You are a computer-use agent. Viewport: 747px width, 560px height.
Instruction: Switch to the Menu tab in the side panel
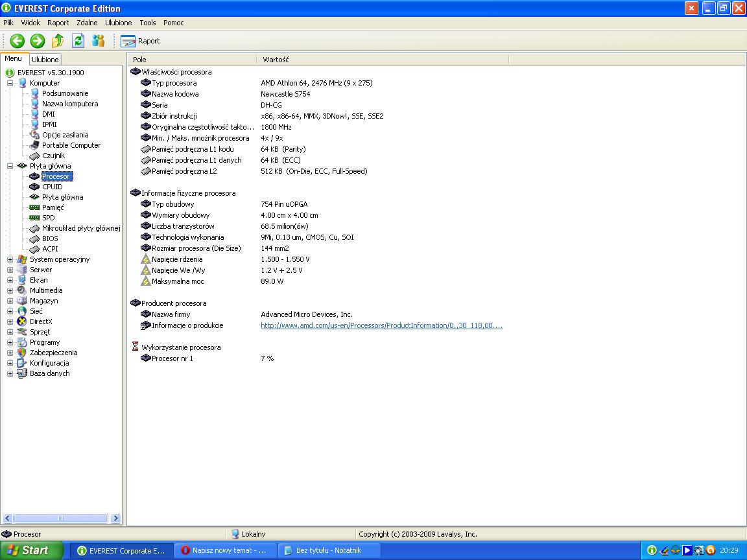tap(14, 58)
